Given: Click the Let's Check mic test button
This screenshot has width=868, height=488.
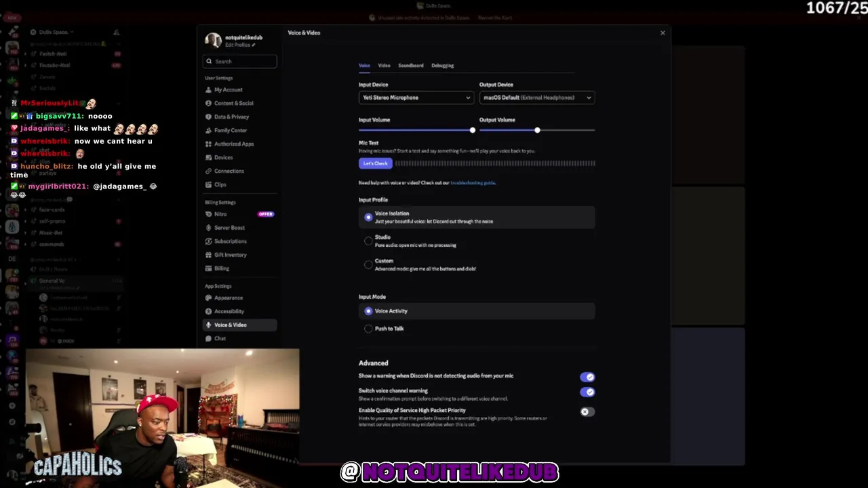Looking at the screenshot, I should pyautogui.click(x=375, y=163).
